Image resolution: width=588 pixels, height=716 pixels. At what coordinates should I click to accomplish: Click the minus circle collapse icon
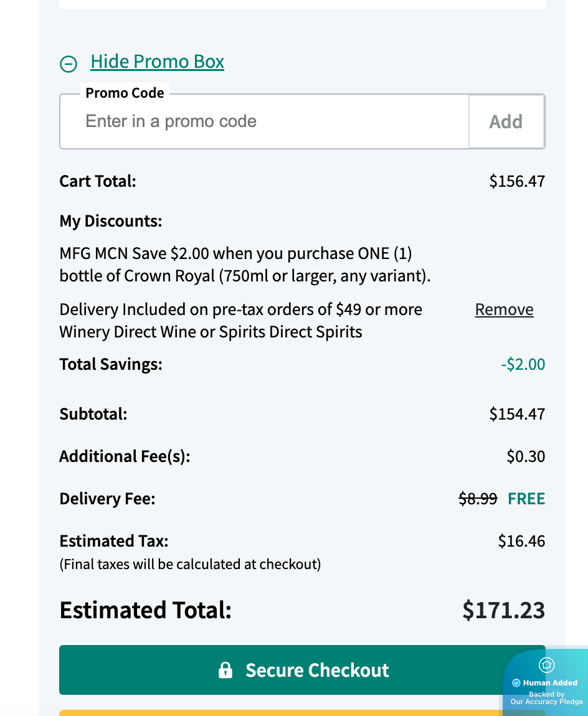click(69, 64)
